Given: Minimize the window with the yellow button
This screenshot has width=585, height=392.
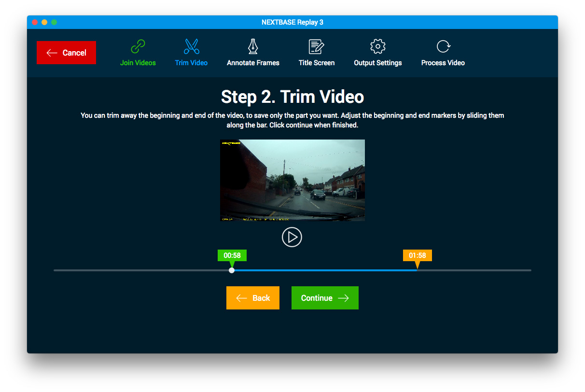Looking at the screenshot, I should click(x=44, y=22).
